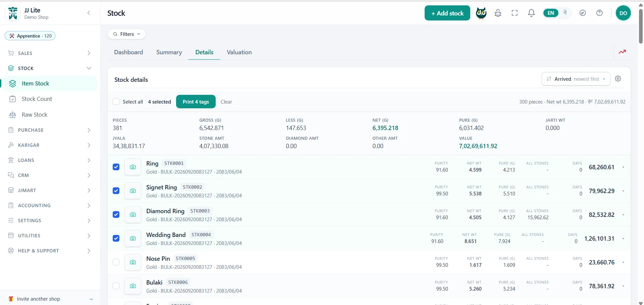Click the red trend chart icon
Viewport: 644px width, 305px height.
(x=622, y=52)
